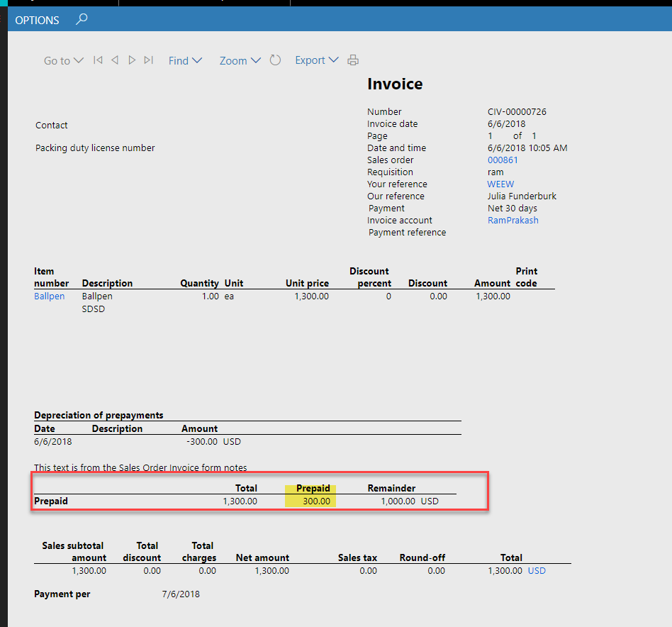Expand the Zoom dropdown
This screenshot has width=672, height=627.
tap(240, 60)
